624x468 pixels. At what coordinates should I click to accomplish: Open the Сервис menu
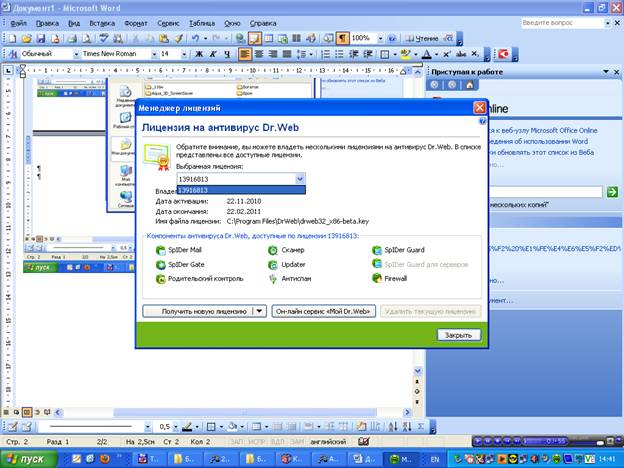coord(168,23)
